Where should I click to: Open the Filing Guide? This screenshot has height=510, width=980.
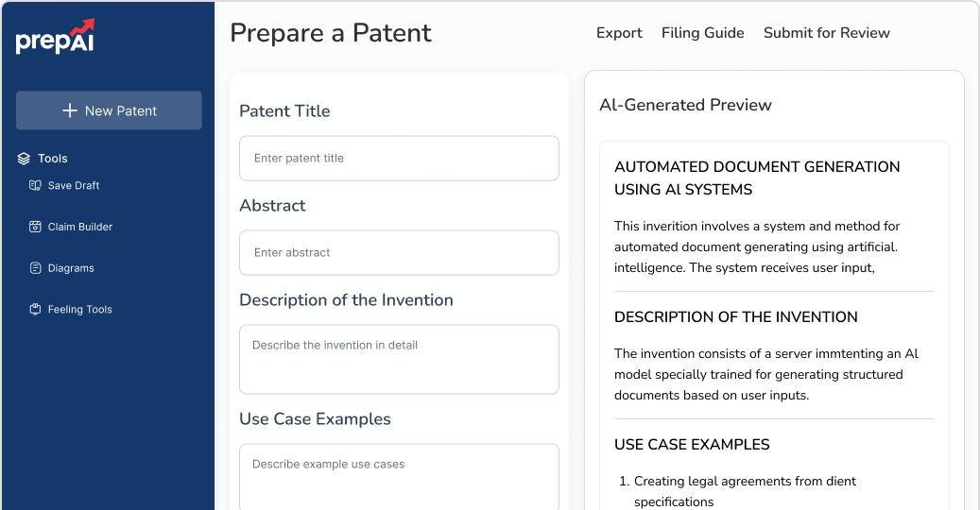pyautogui.click(x=702, y=33)
